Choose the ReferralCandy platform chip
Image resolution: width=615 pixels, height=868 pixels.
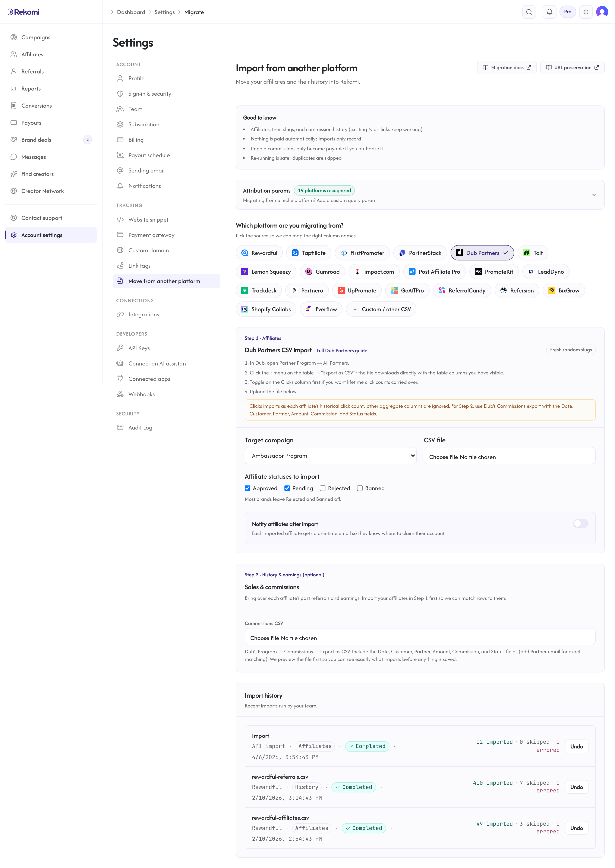point(462,290)
